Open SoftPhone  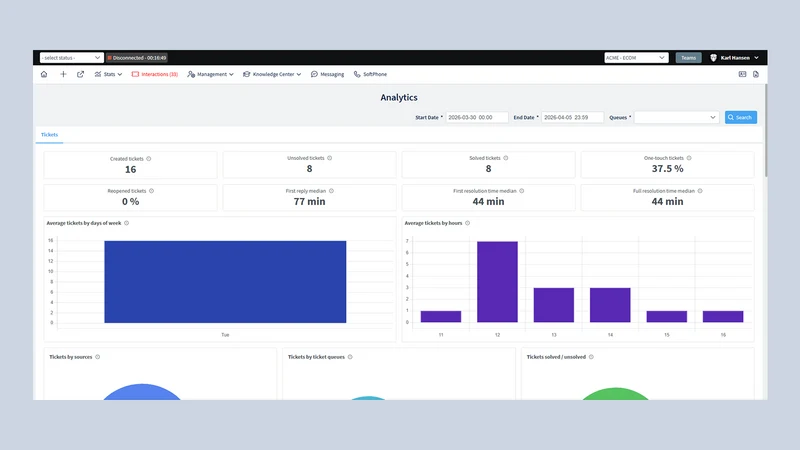370,74
